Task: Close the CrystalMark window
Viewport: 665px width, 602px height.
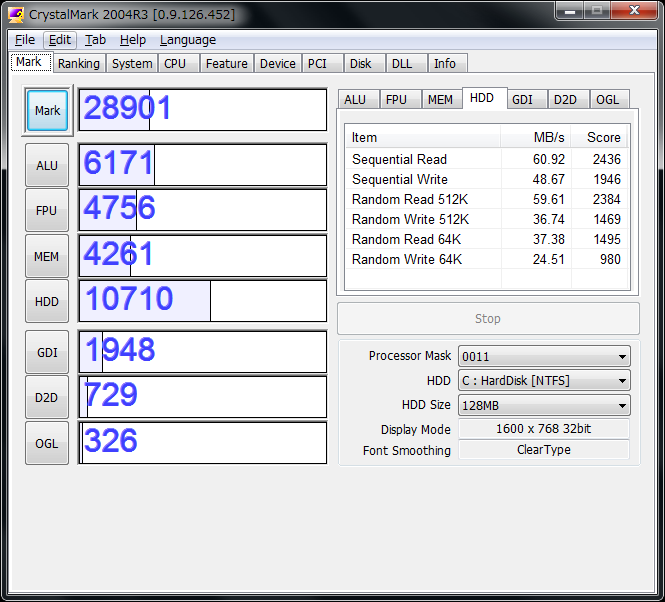Action: (x=634, y=10)
